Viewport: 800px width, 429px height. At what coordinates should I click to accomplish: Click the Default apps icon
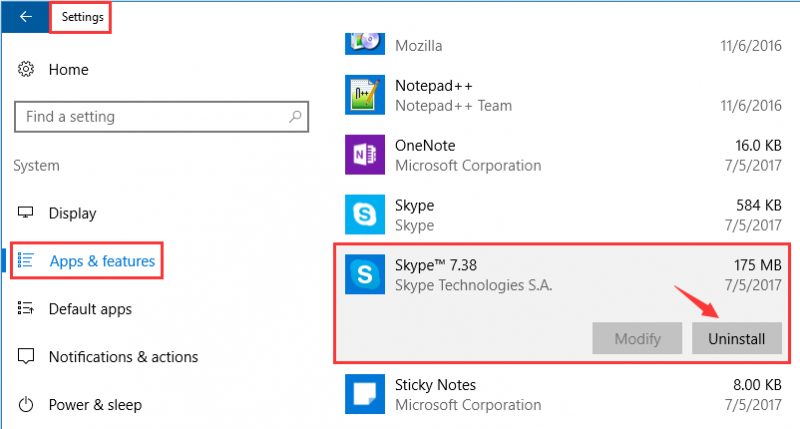click(26, 308)
